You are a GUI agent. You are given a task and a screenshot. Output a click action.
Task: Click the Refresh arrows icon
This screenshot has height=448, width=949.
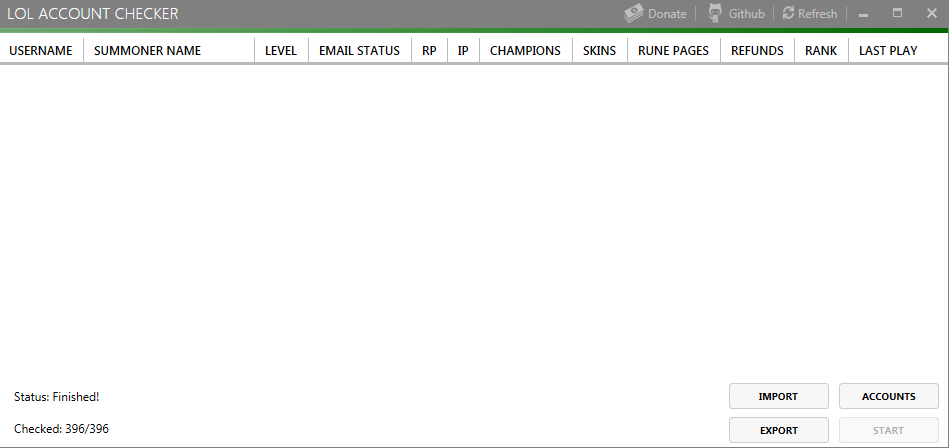coord(788,13)
